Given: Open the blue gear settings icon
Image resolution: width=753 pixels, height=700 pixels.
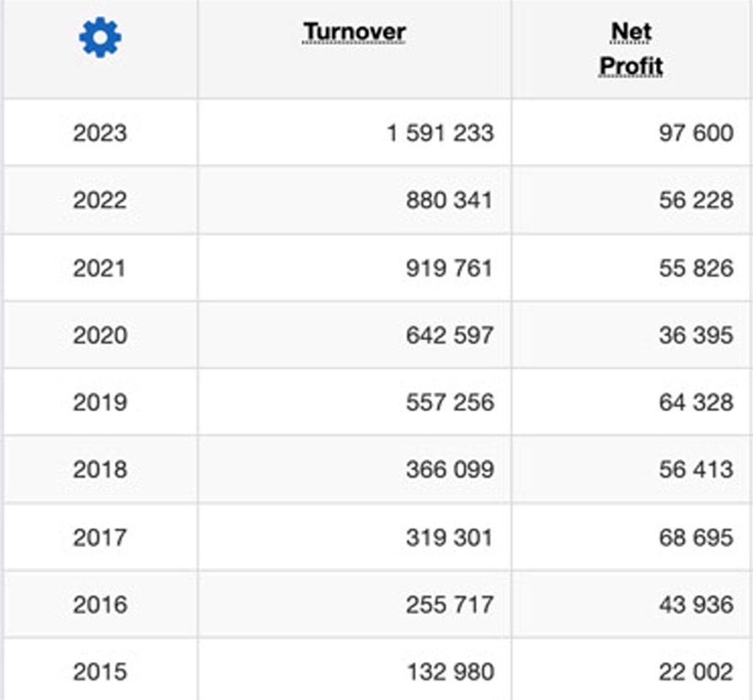Looking at the screenshot, I should (x=100, y=37).
